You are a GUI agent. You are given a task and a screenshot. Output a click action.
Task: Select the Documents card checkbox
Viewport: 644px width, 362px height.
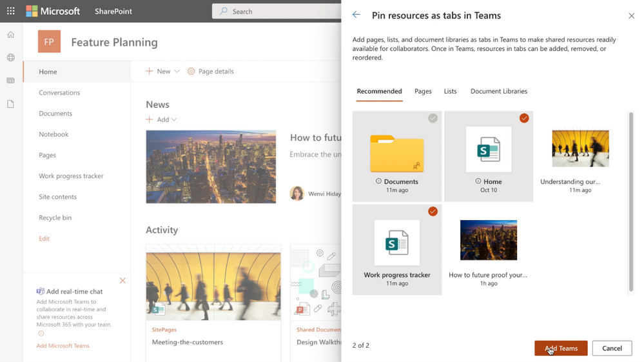click(x=433, y=118)
